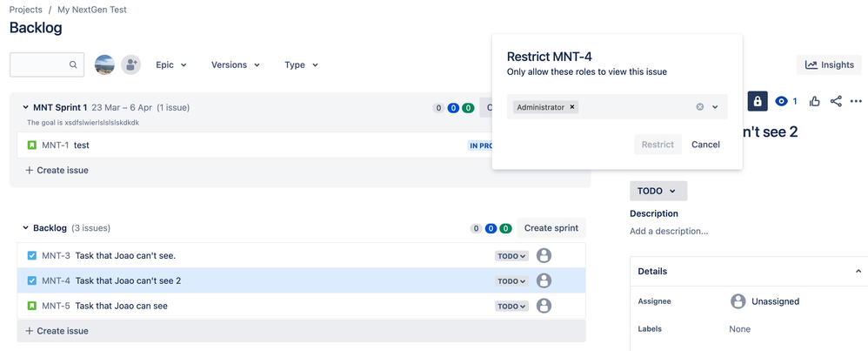This screenshot has height=351, width=868.
Task: Open the Epic filter dropdown
Action: 171,64
